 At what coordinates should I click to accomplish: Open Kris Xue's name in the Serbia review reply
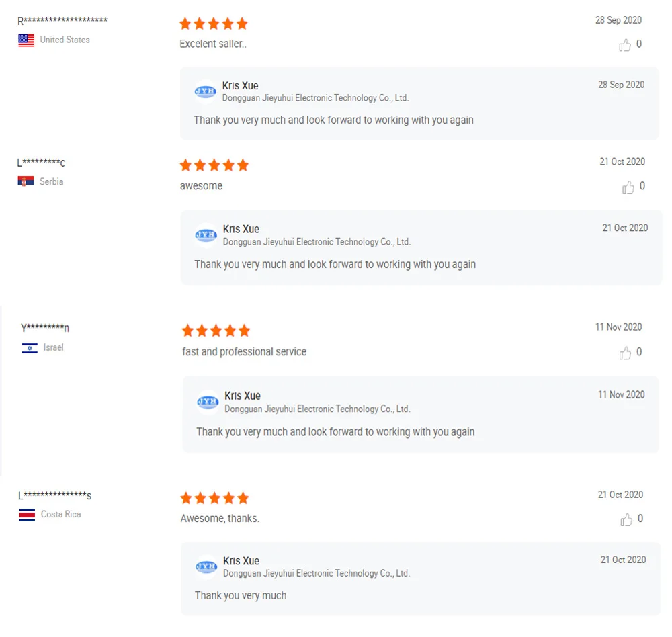[x=241, y=229]
